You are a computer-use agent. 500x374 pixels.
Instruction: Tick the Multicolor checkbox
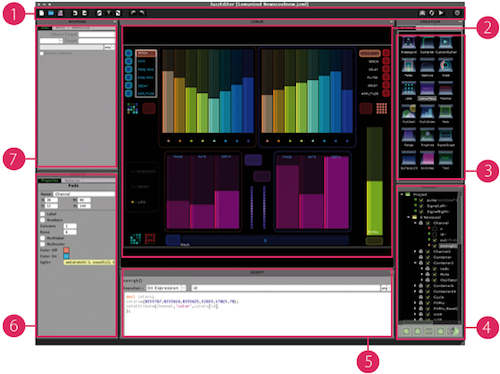(x=42, y=244)
